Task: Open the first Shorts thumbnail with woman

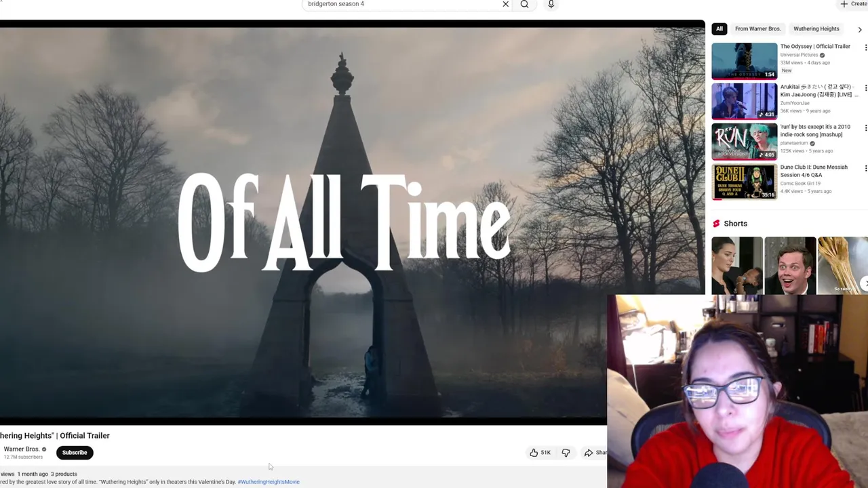Action: tap(736, 266)
